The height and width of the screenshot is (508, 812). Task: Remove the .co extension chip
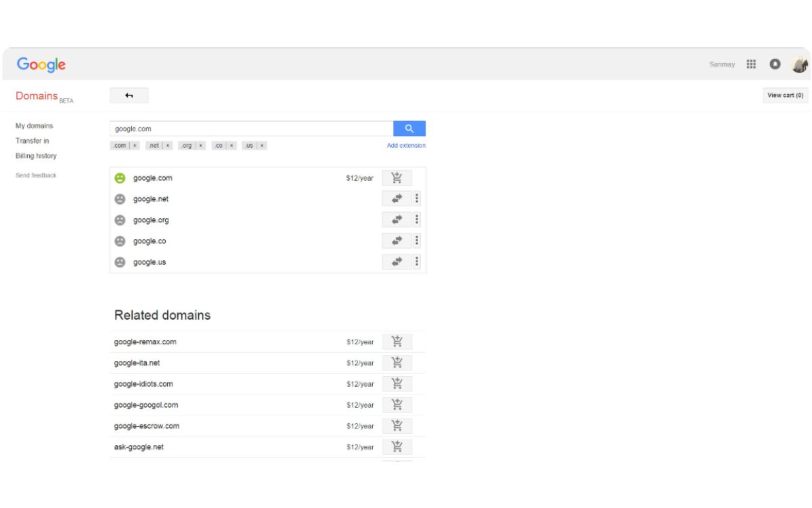pos(231,146)
